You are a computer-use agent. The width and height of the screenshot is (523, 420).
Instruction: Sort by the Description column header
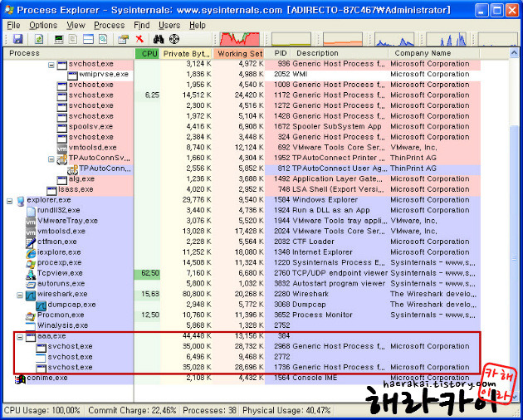(x=340, y=53)
